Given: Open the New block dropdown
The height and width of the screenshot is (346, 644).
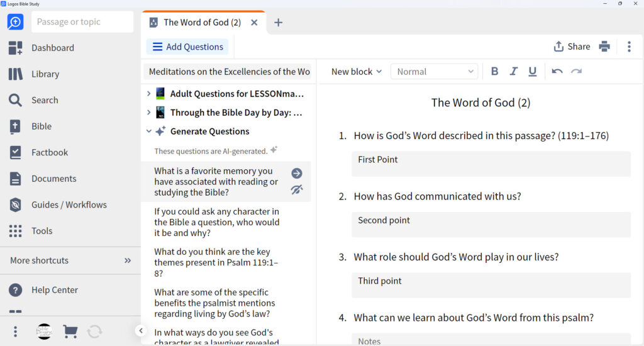Looking at the screenshot, I should point(356,72).
